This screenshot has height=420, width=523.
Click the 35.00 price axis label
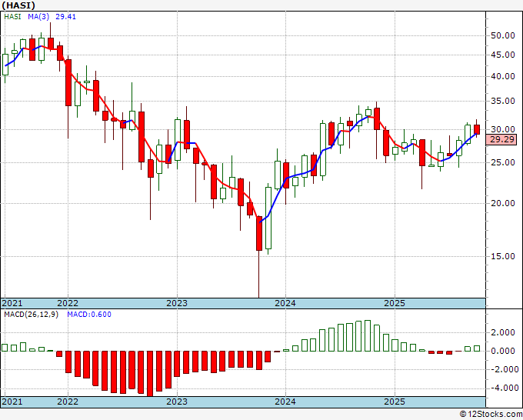point(503,101)
